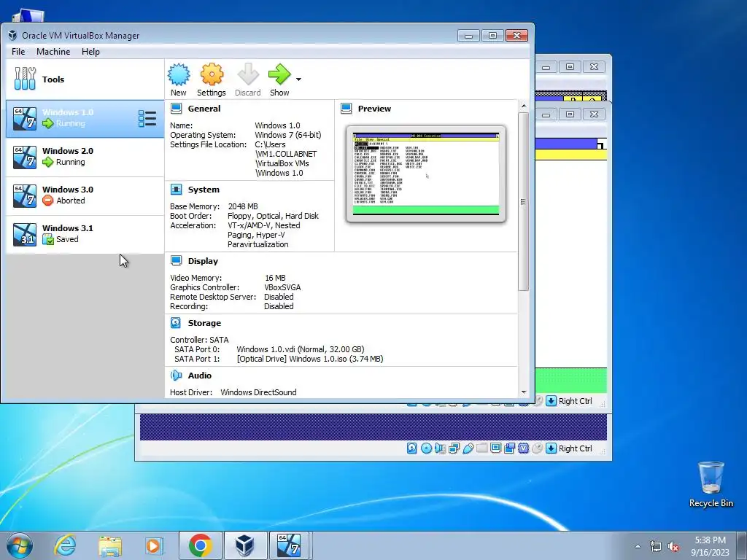Click the 16 MB video memory value
Image resolution: width=747 pixels, height=560 pixels.
coord(275,278)
